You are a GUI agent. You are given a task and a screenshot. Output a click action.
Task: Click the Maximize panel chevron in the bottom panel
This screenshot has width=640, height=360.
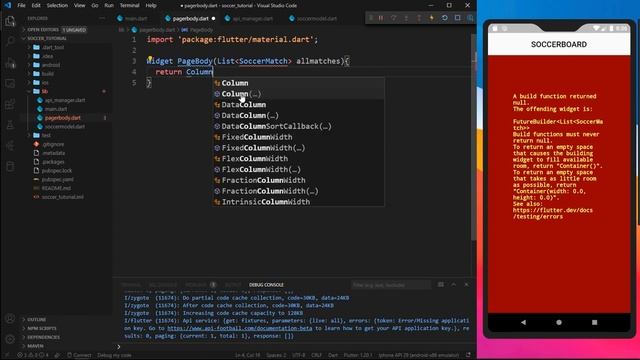453,284
